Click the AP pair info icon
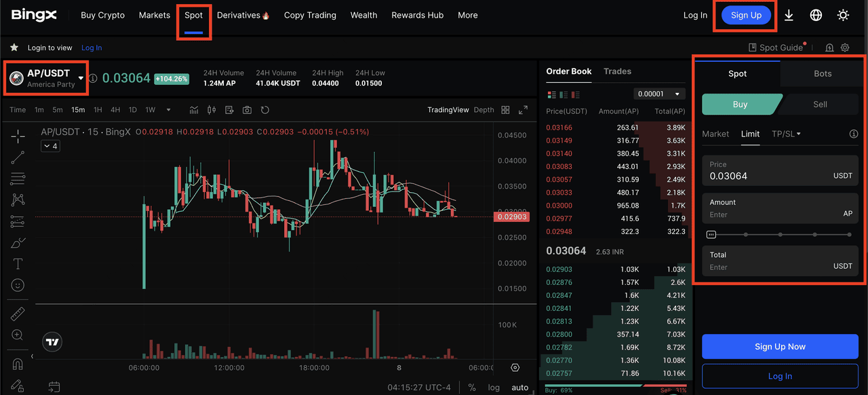 point(93,78)
